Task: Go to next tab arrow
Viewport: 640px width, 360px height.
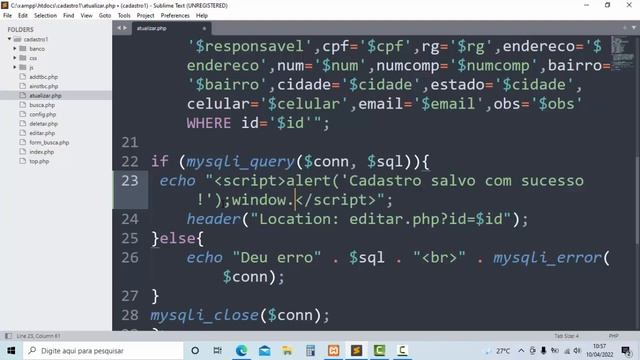Action: click(x=125, y=28)
